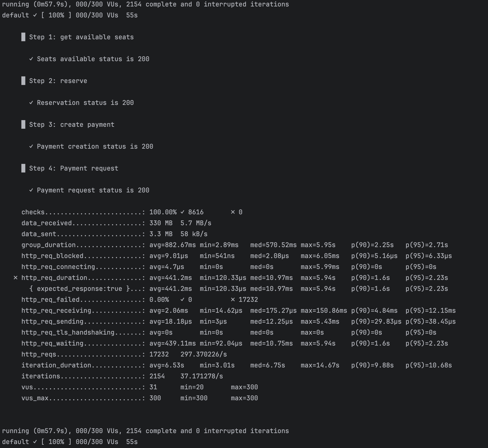This screenshot has height=448, width=488.
Task: Click the bottom [ 100% ] progress indicator
Action: pos(56,442)
